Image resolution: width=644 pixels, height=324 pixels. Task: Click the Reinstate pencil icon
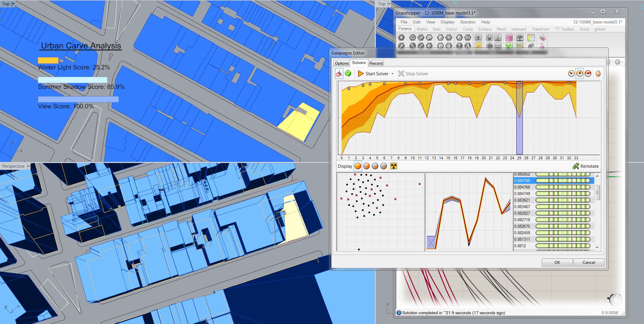coord(576,166)
